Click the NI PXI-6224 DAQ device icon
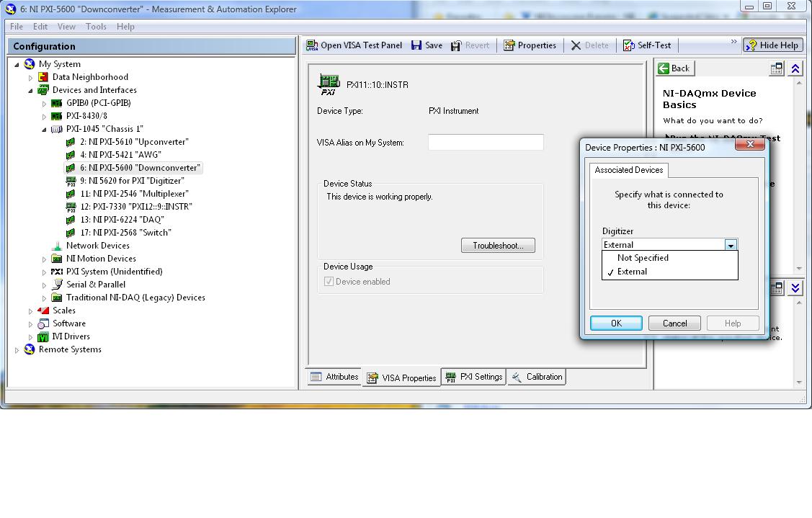Screen dimensions: 812x518 tap(71, 220)
